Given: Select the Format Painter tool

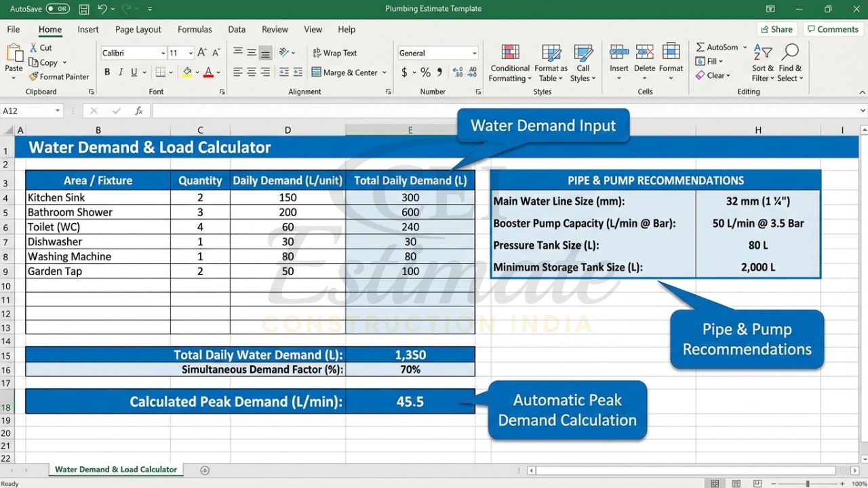Looking at the screenshot, I should (59, 76).
